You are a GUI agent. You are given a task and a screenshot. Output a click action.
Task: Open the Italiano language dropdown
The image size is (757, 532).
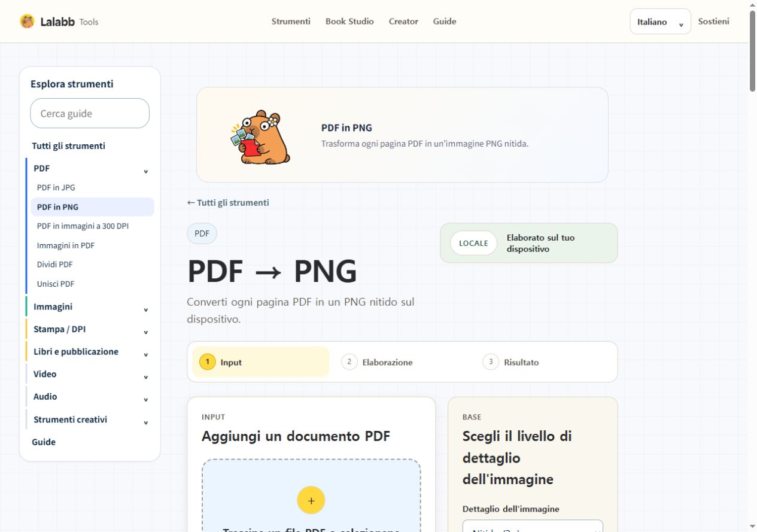[x=660, y=22]
